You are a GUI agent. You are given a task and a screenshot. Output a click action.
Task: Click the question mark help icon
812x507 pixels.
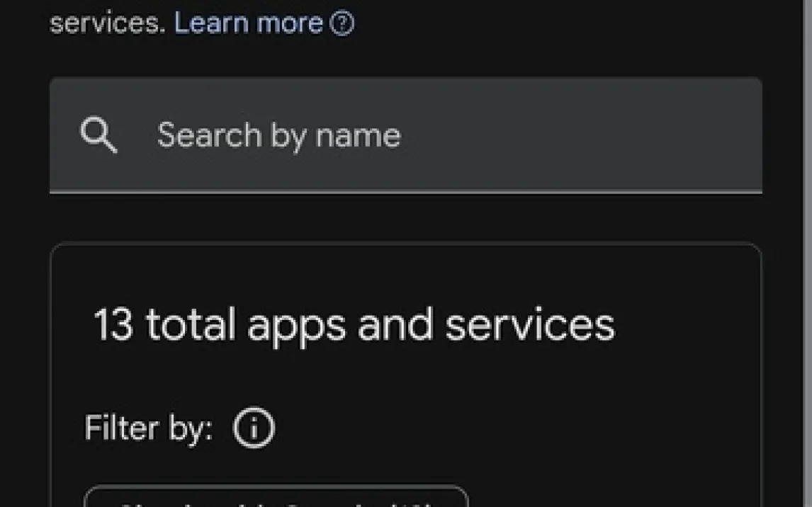click(342, 24)
